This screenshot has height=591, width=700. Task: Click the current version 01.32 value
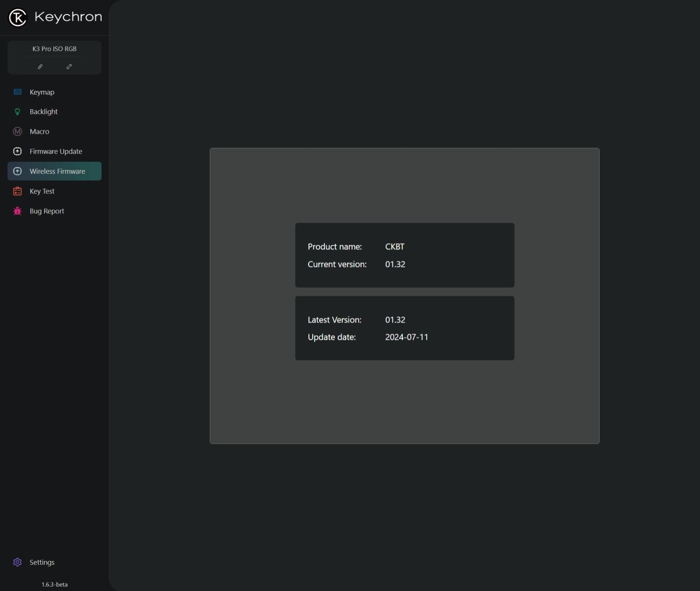coord(395,264)
